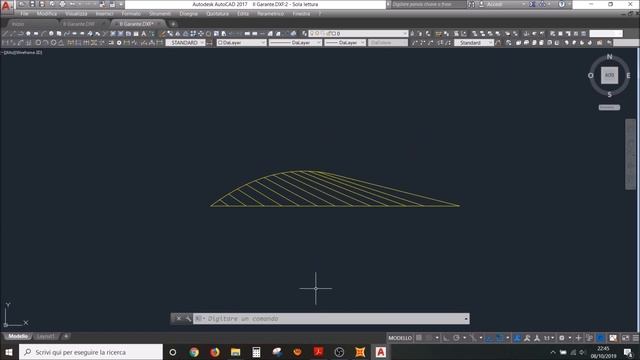Select the Line draw tool
The width and height of the screenshot is (640, 360).
click(5, 33)
